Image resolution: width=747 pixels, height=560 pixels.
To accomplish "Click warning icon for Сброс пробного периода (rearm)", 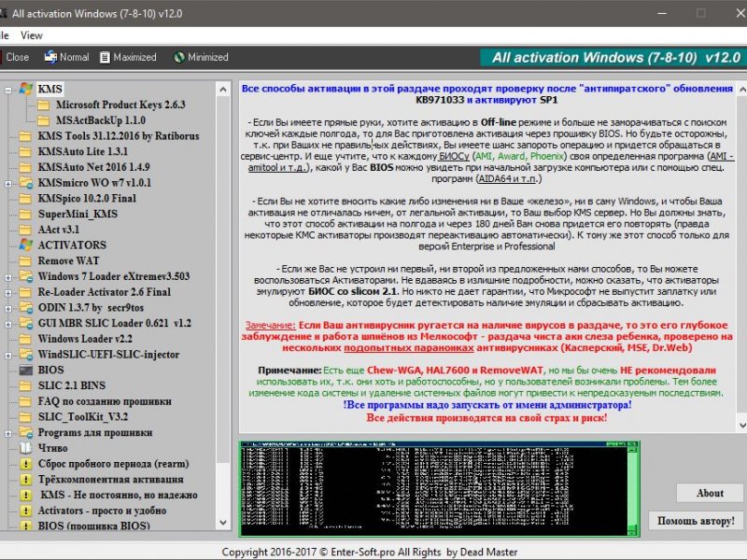I will [x=26, y=464].
